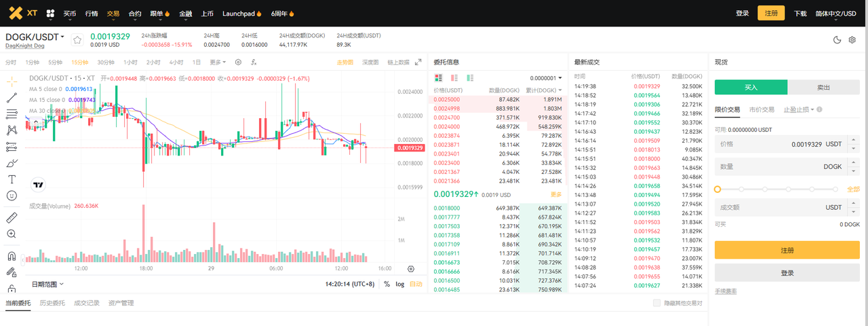Select the pattern drawing tool
Screen dimensions: 868x326
click(x=12, y=130)
